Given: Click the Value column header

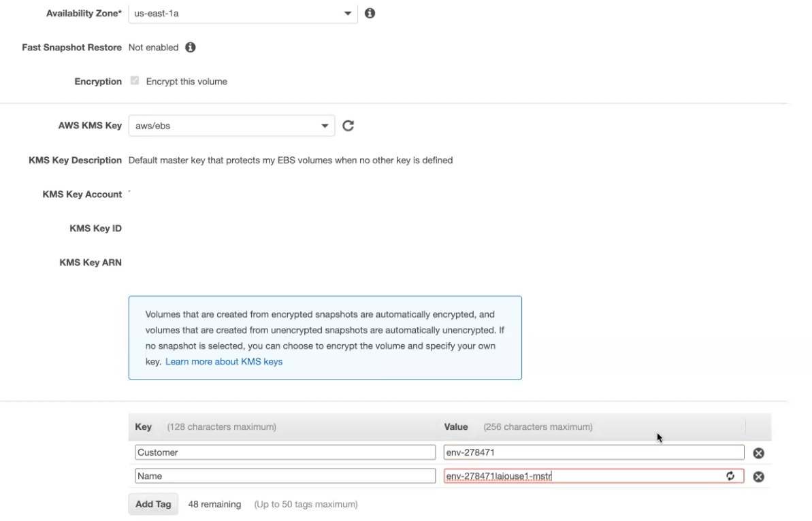Looking at the screenshot, I should click(x=455, y=427).
